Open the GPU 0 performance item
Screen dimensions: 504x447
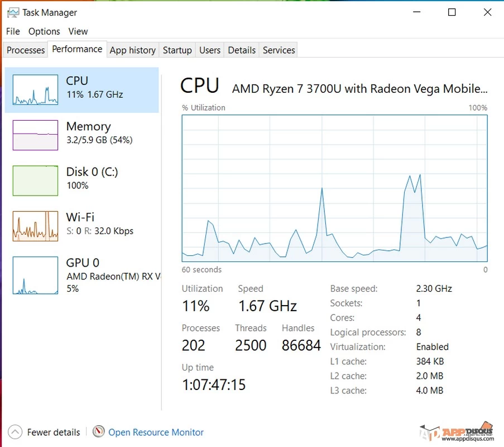[x=82, y=275]
